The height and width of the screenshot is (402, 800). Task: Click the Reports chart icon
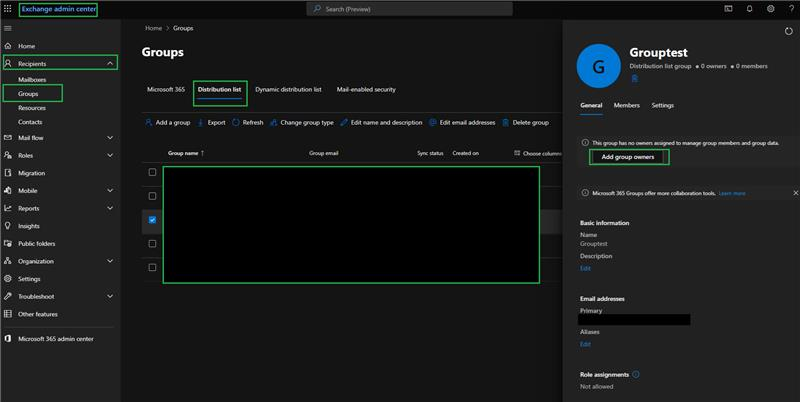(x=8, y=208)
